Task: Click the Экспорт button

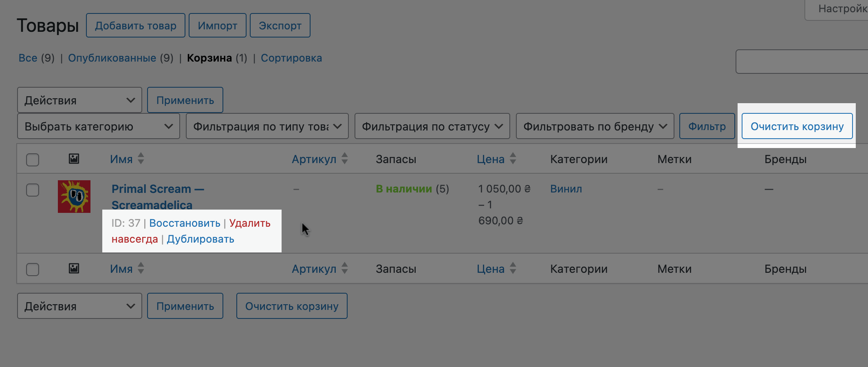Action: coord(280,25)
